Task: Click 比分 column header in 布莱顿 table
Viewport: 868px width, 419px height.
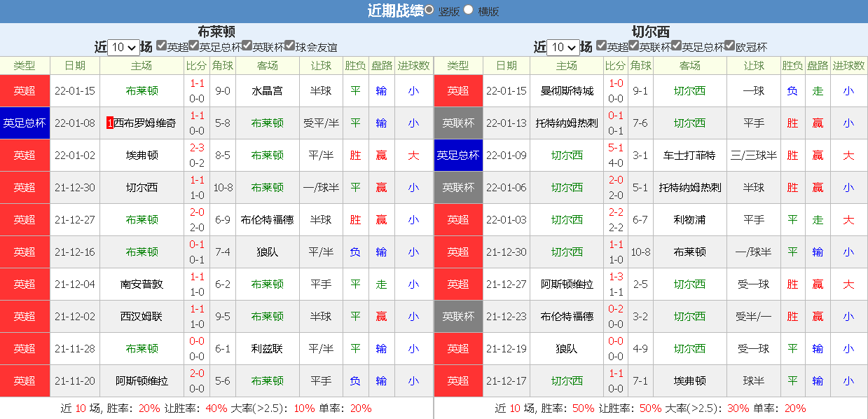Action: (x=197, y=65)
